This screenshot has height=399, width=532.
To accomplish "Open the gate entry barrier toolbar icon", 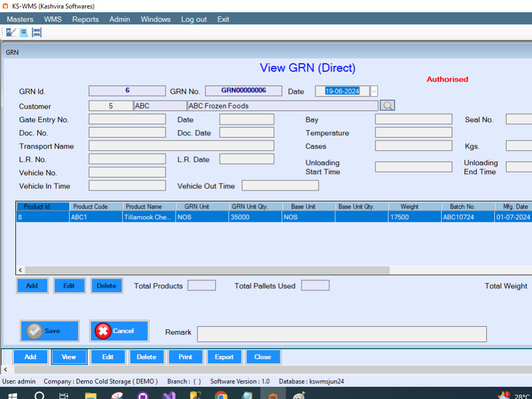I will pos(11,32).
